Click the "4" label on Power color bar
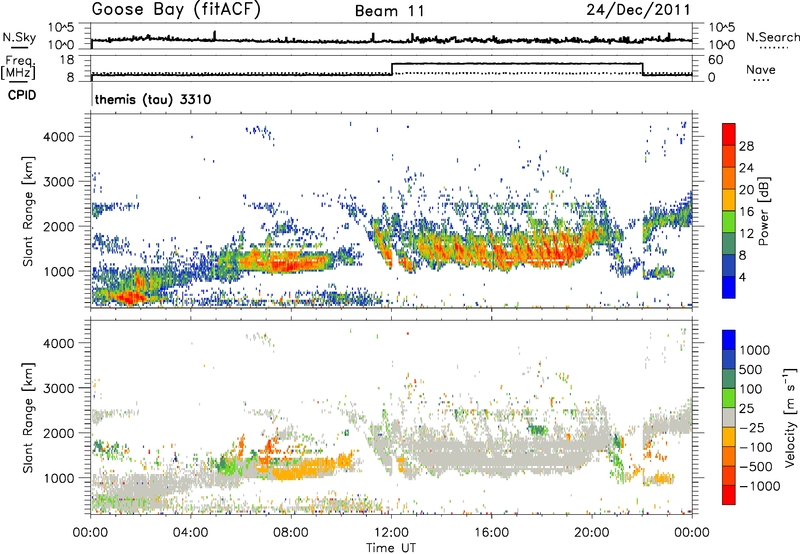The width and height of the screenshot is (800, 554). coord(743,278)
